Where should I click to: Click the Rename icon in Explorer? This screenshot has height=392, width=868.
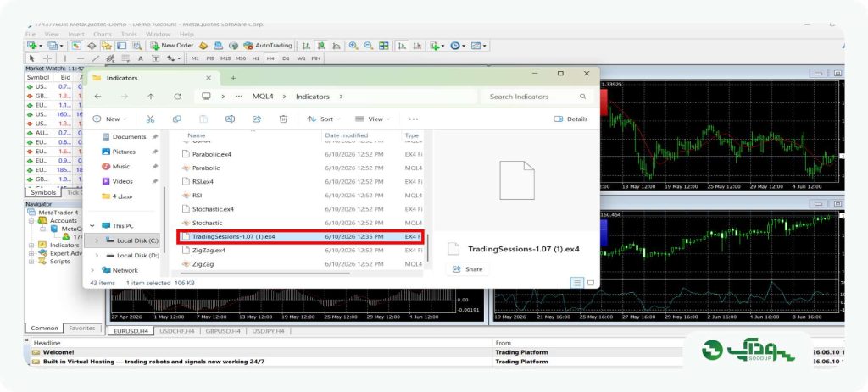231,119
